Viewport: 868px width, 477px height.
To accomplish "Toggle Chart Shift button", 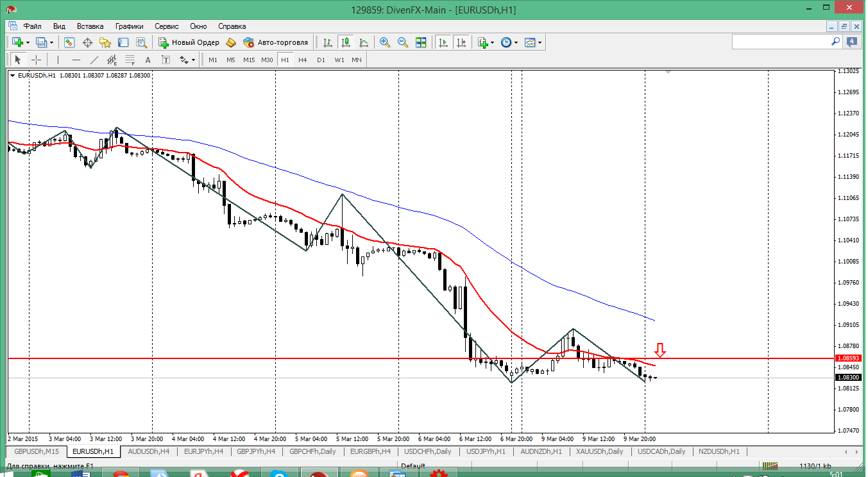I will 461,42.
